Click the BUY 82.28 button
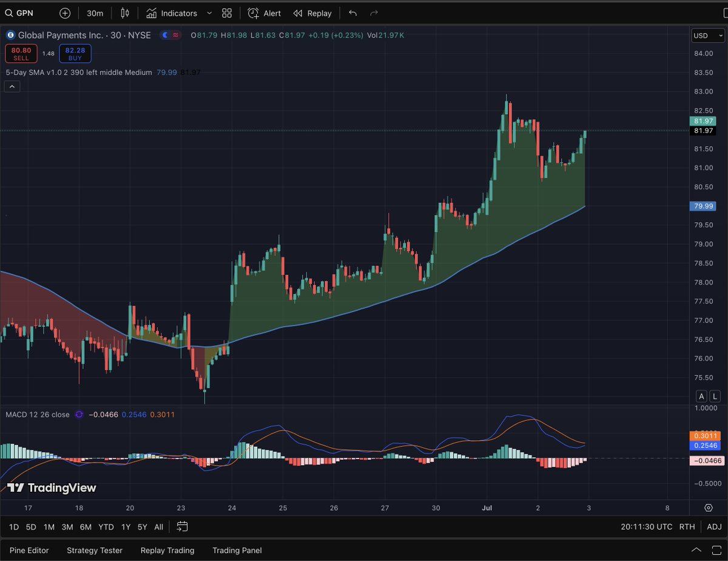The height and width of the screenshot is (561, 728). [x=75, y=53]
